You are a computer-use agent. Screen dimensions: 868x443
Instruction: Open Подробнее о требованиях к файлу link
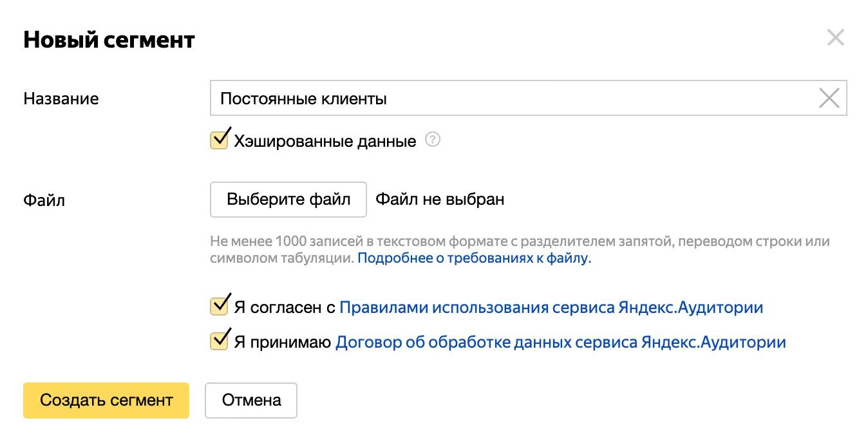click(474, 259)
